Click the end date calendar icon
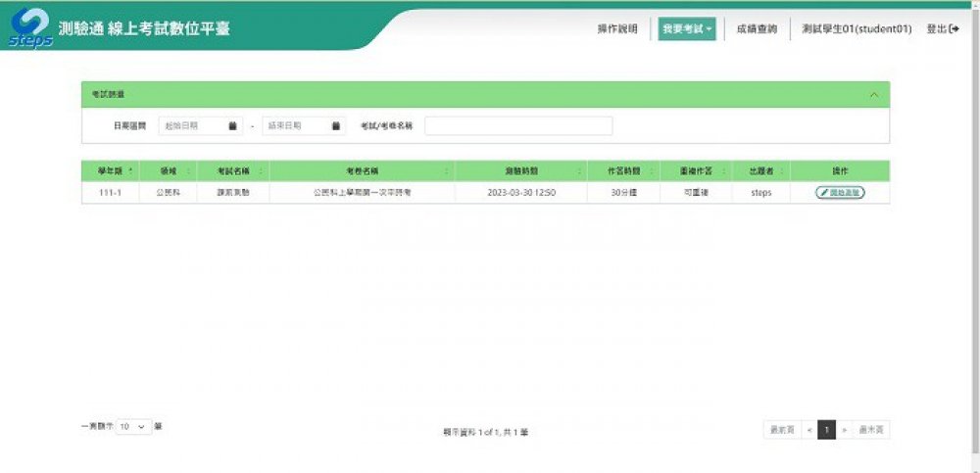980x473 pixels. pyautogui.click(x=336, y=126)
